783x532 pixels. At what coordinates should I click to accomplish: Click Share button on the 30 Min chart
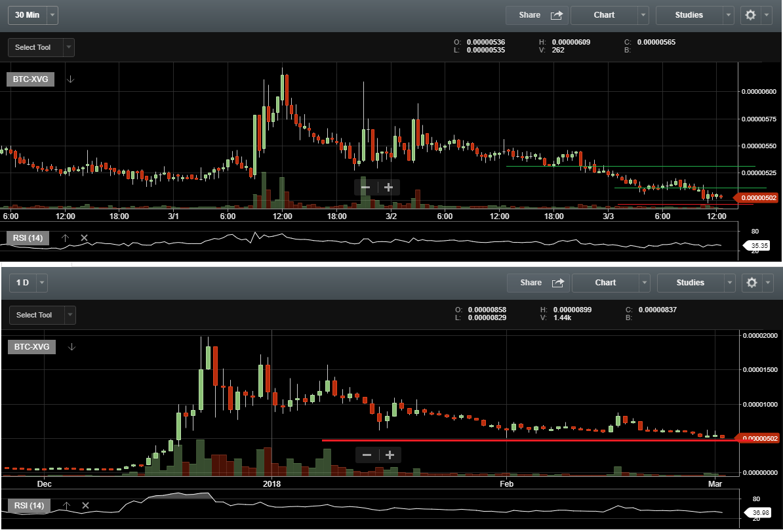coord(537,15)
